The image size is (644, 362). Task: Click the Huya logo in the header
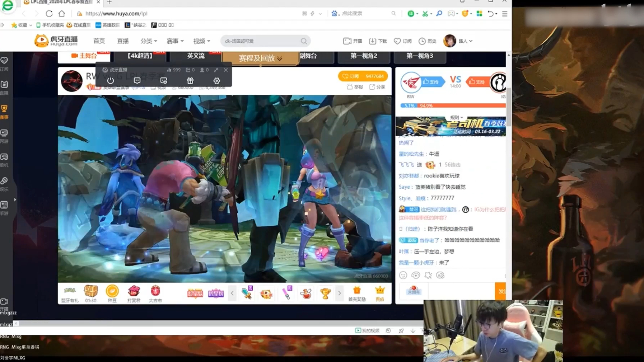pos(56,41)
